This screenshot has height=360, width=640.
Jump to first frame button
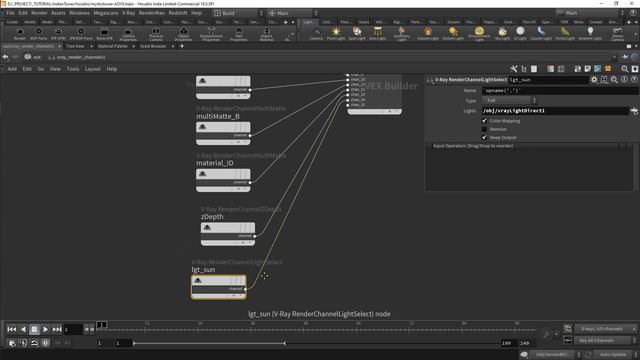[x=11, y=329]
